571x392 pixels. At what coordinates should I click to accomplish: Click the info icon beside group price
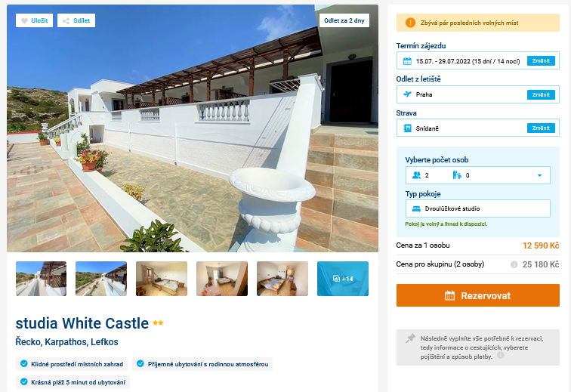click(x=514, y=264)
